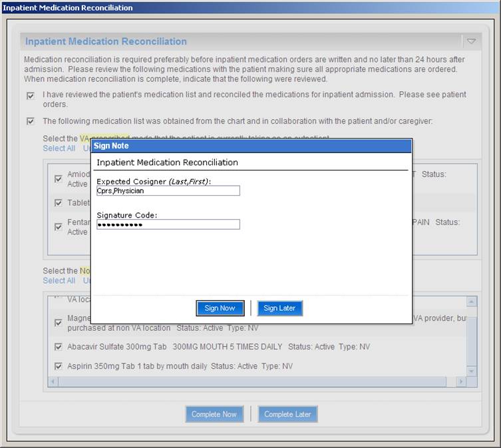Viewport: 501px width, 448px height.
Task: Click Select All for Non-VA medications
Action: [59, 281]
